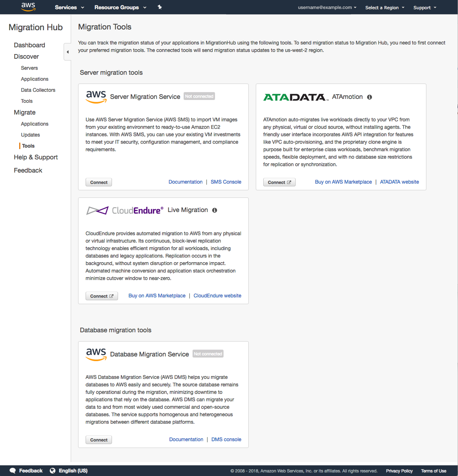The height and width of the screenshot is (476, 458).
Task: Click AWS logo on Database Migration Service card
Action: [96, 354]
